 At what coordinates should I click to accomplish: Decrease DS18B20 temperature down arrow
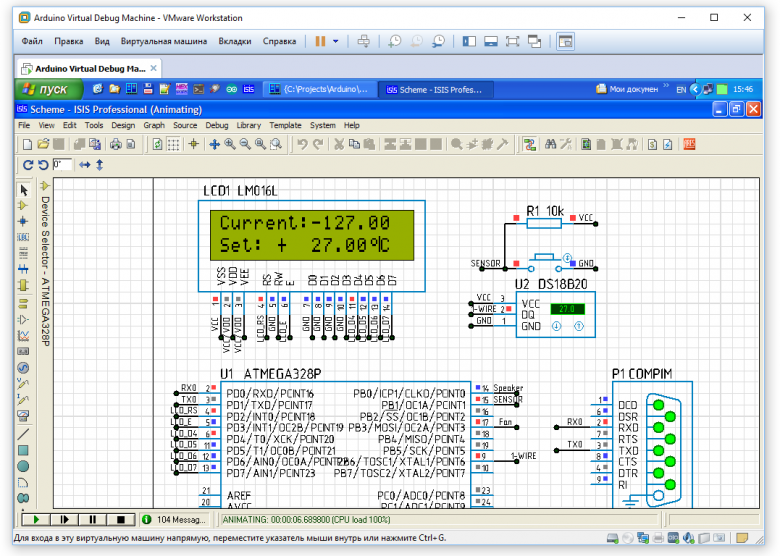(556, 326)
